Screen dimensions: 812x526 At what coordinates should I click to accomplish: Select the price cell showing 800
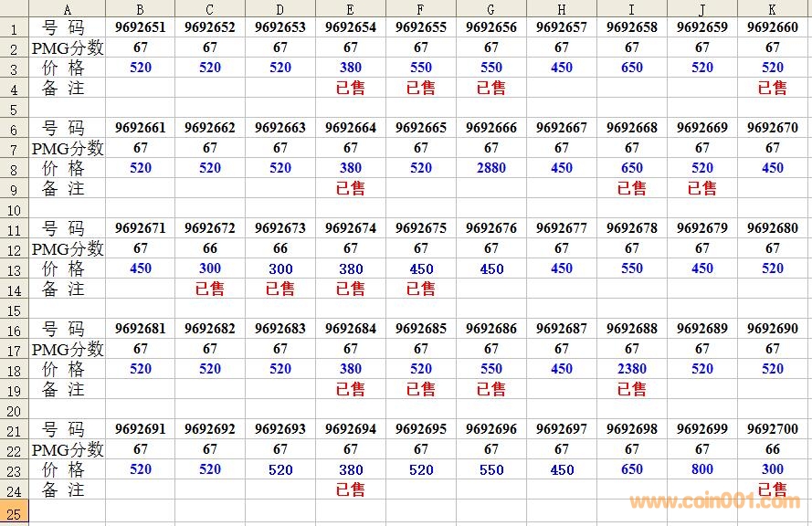coord(702,469)
